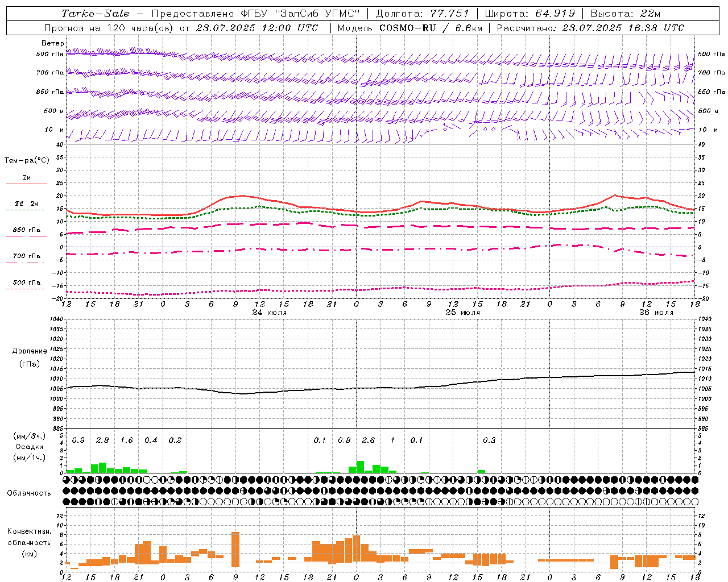Click the '25 июля' date label
The image size is (728, 582).
coord(463,313)
